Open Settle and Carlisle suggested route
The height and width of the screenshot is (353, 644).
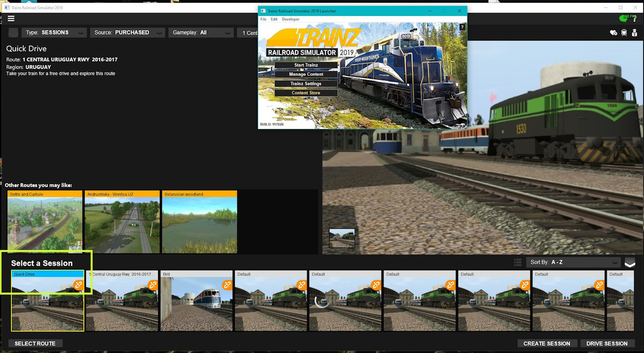click(x=45, y=222)
